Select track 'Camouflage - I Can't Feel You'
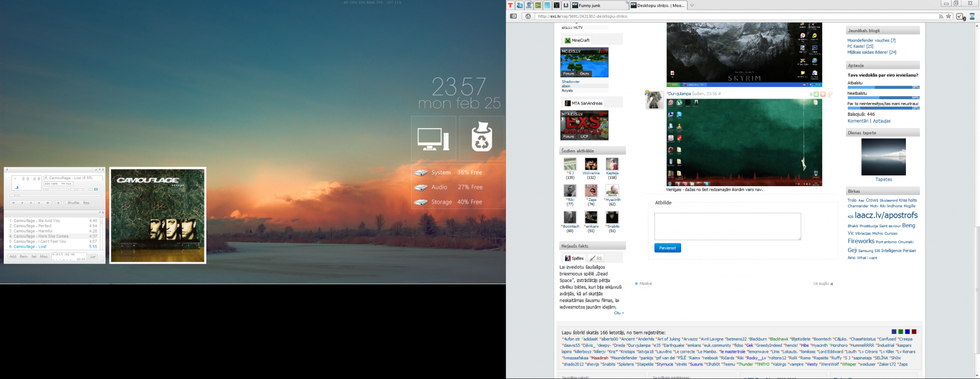This screenshot has height=379, width=980. [53, 241]
